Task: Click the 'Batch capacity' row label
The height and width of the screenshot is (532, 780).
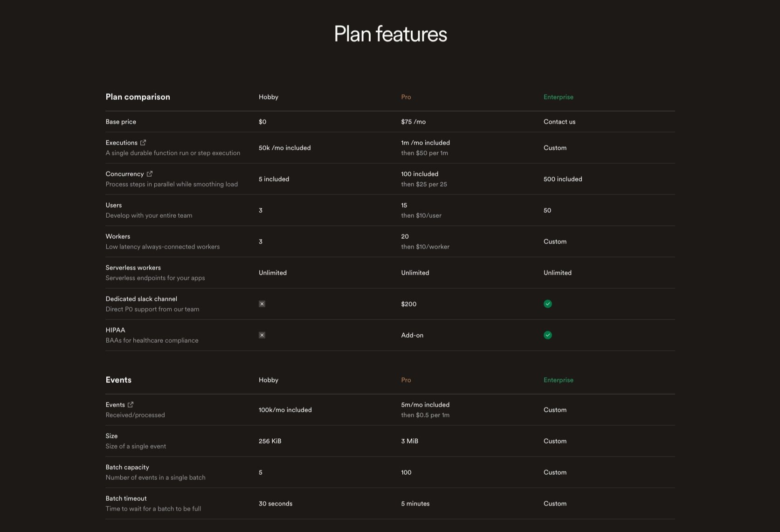Action: point(128,467)
